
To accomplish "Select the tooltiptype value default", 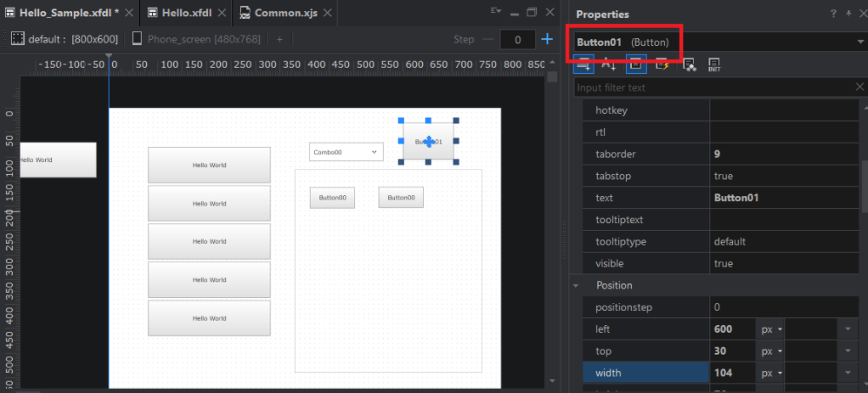I will pos(785,242).
